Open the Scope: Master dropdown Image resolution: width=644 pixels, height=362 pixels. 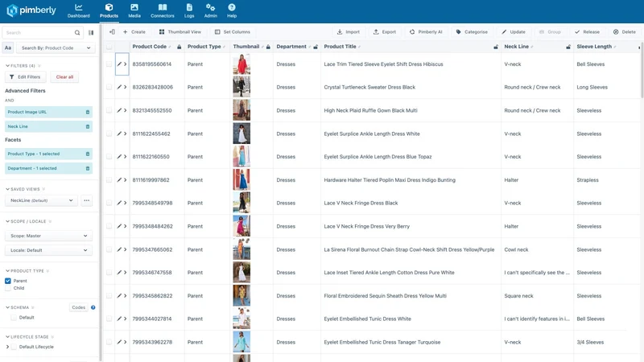click(48, 236)
